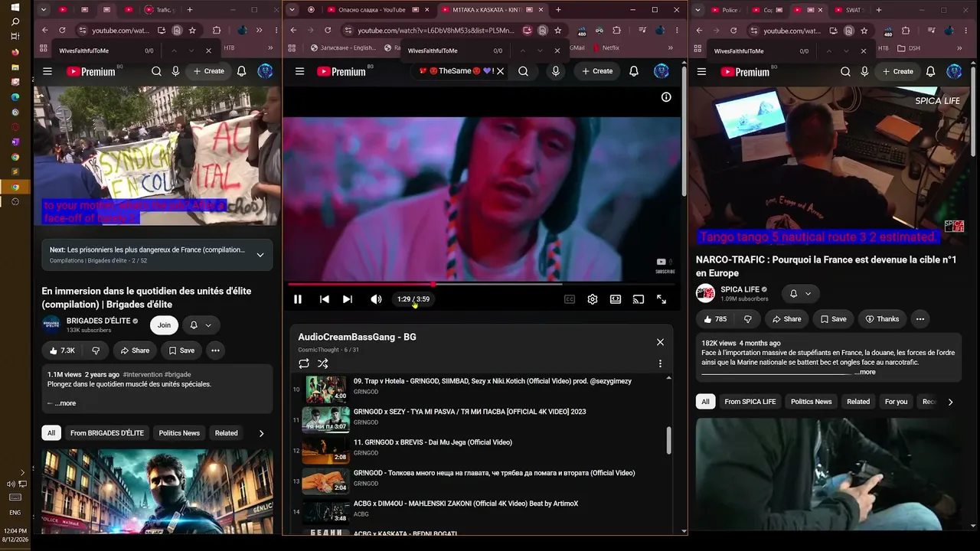Open the Windows Start menu

[15, 8]
